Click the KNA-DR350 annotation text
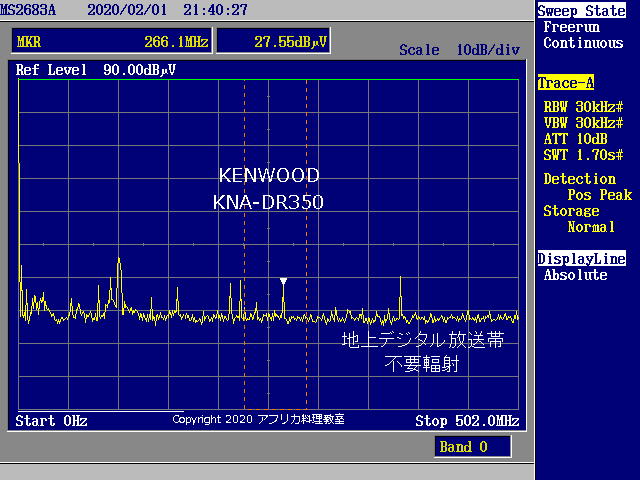The image size is (640, 480). tap(268, 202)
